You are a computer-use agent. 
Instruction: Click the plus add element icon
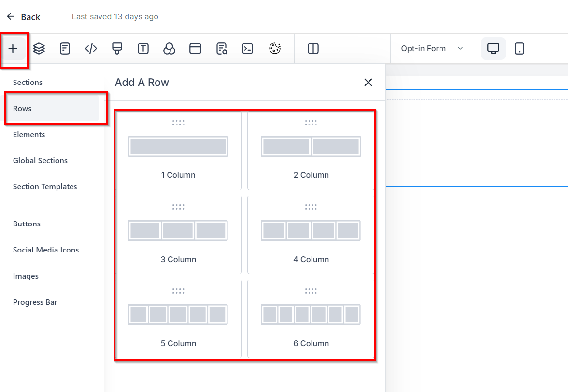13,48
